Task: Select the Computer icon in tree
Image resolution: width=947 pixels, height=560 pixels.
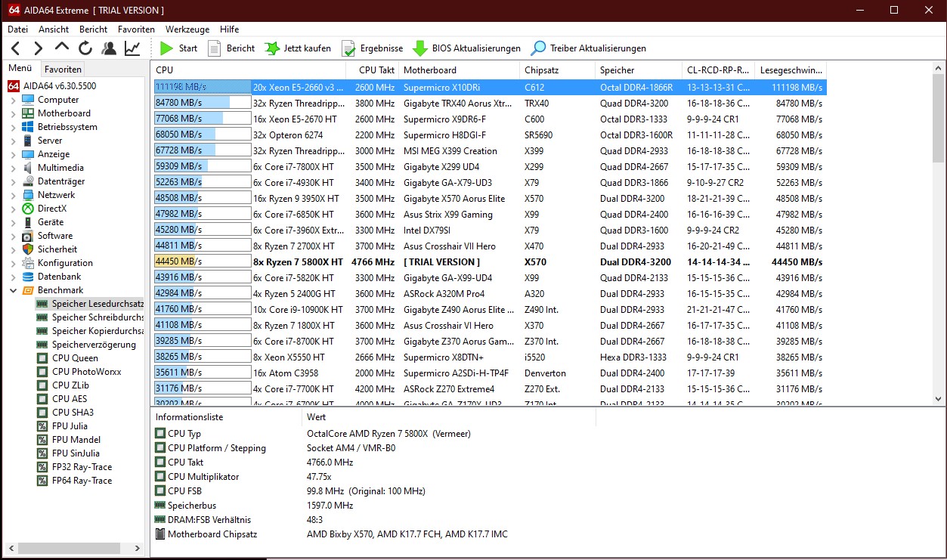Action: (28, 100)
